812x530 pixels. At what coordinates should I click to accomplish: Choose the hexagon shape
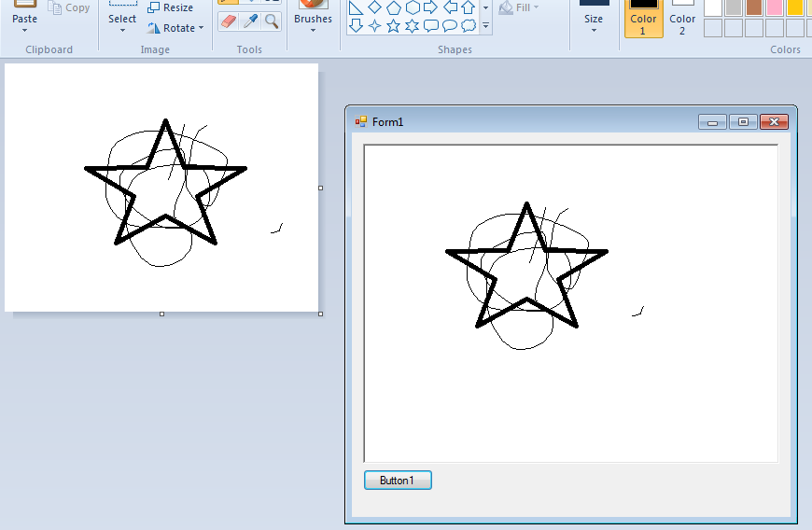point(413,7)
